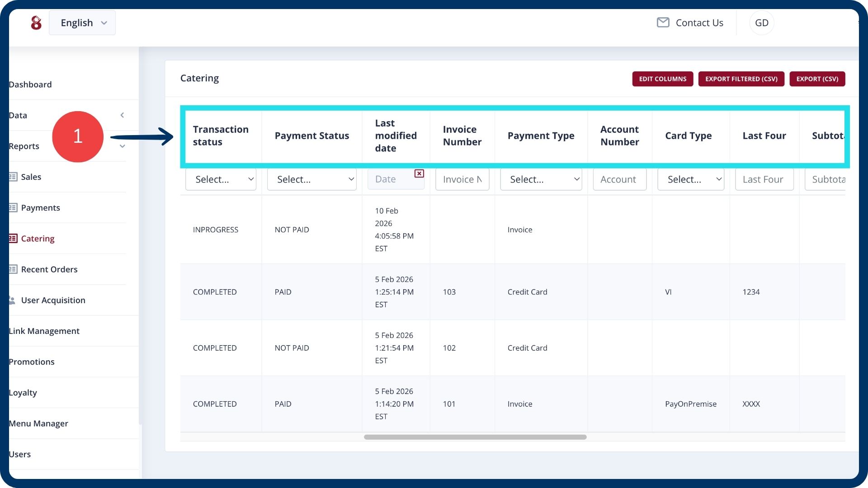The width and height of the screenshot is (868, 488).
Task: Click the Catering report table icon
Action: (x=13, y=238)
